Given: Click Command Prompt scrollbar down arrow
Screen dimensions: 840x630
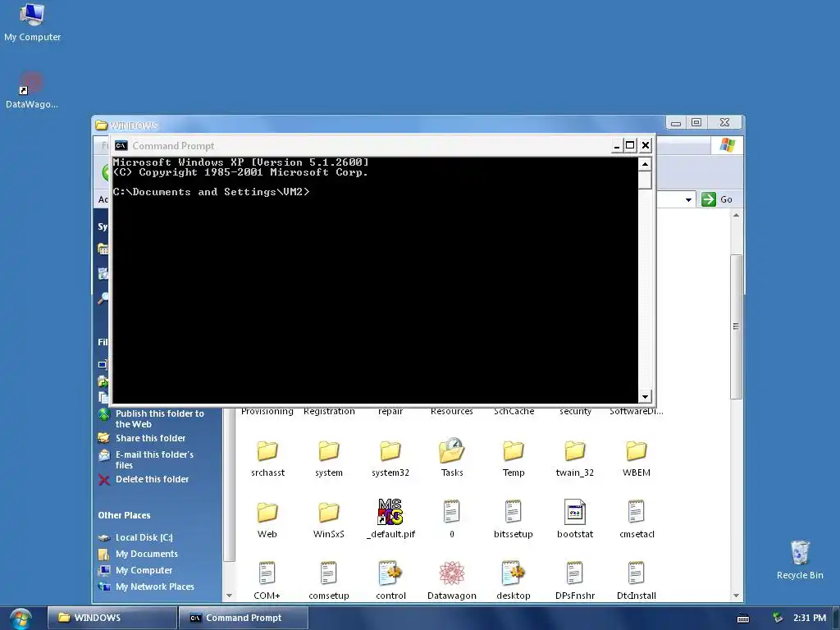Looking at the screenshot, I should [x=645, y=396].
